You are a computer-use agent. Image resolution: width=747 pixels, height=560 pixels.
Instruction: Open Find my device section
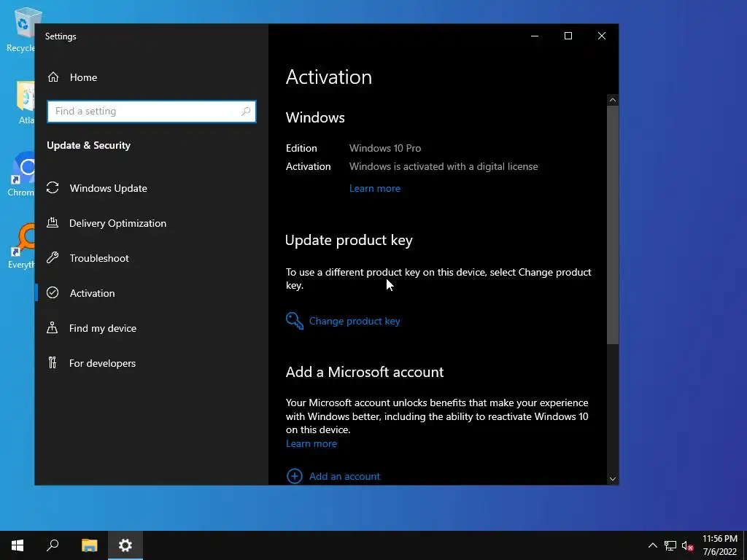(x=152, y=328)
